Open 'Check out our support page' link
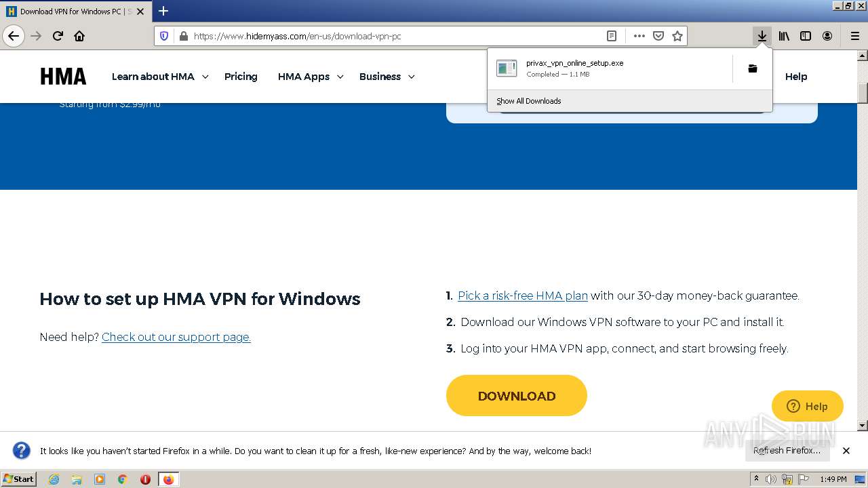 pyautogui.click(x=176, y=337)
